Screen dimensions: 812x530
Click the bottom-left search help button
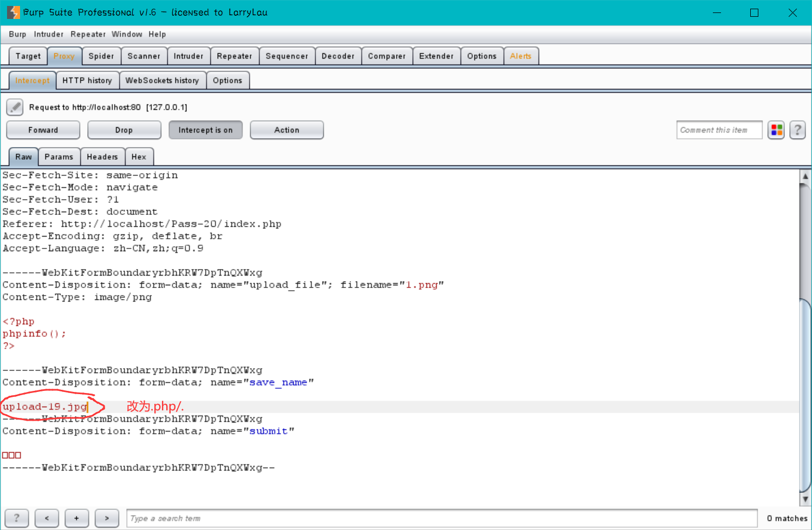click(17, 518)
